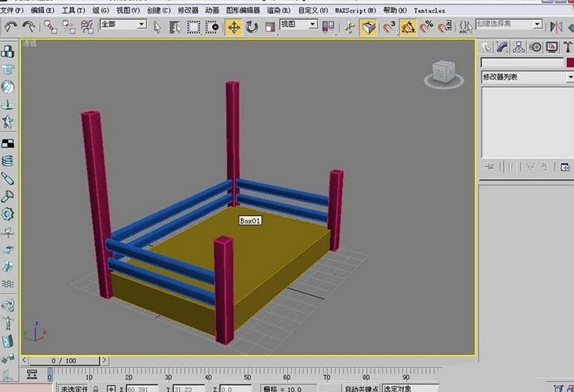Open the selection filter 全部 dropdown
Viewport: 574px width, 392px height.
123,25
